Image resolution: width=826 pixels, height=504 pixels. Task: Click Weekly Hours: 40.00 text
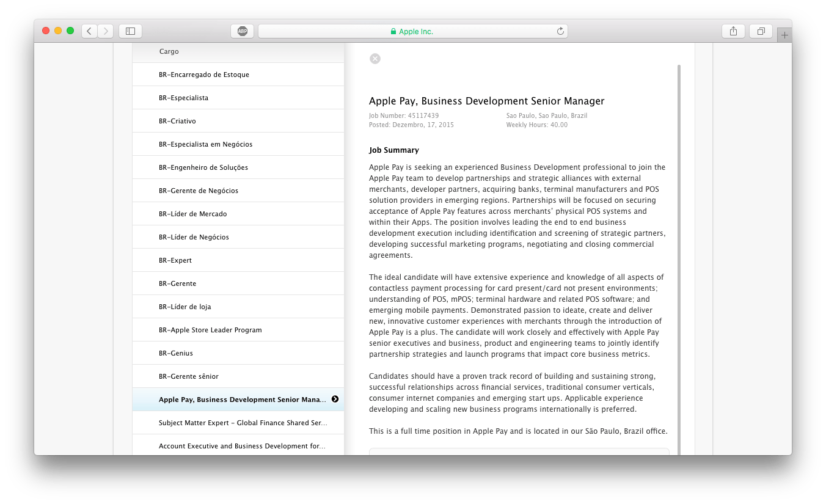tap(537, 125)
